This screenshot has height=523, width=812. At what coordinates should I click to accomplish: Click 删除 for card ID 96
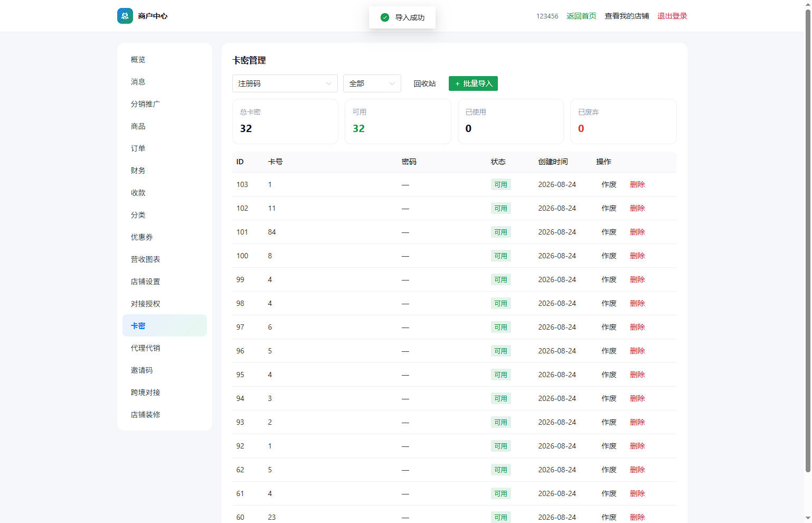(637, 351)
